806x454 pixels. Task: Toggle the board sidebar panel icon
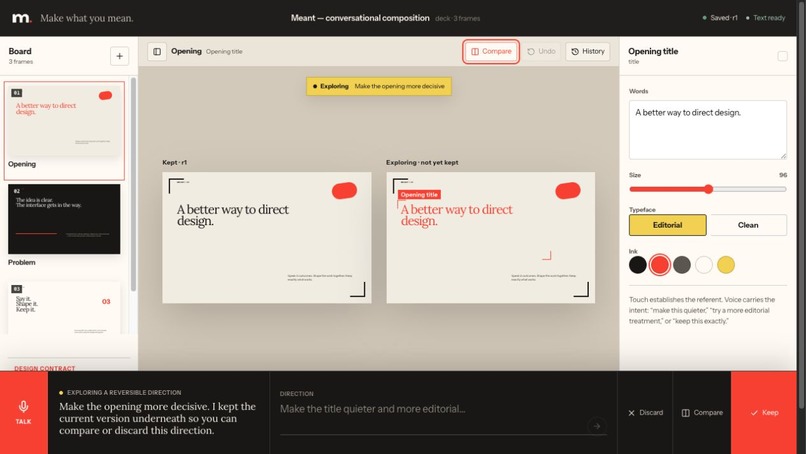click(157, 51)
